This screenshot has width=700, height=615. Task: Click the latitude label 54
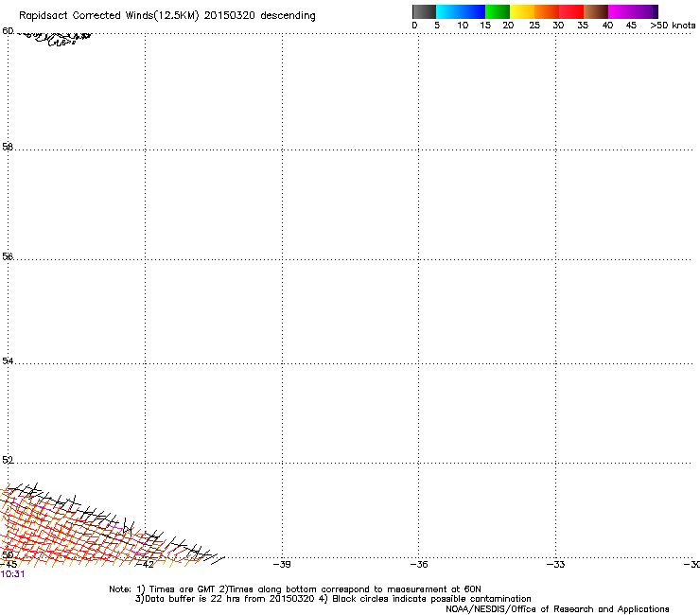click(8, 360)
